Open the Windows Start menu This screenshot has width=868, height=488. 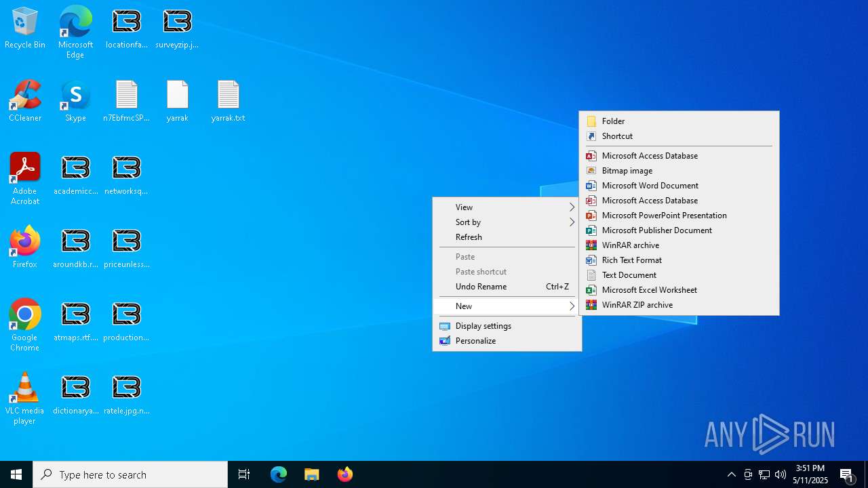16,474
